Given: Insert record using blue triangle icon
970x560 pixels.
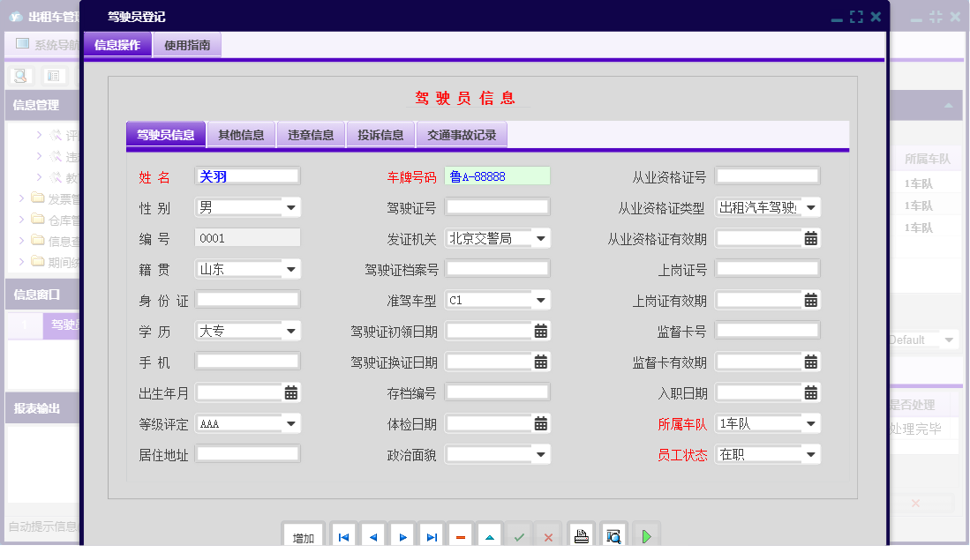Looking at the screenshot, I should 490,534.
